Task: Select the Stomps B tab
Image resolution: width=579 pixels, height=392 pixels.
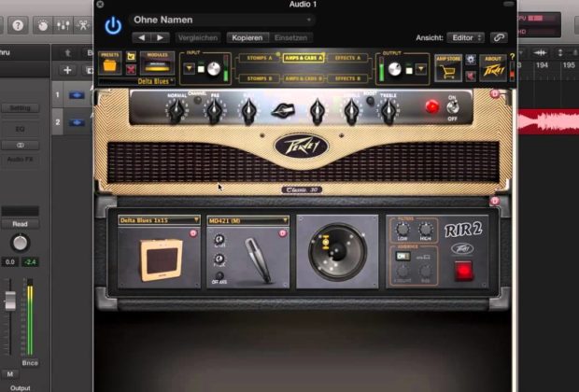Action: pos(260,78)
